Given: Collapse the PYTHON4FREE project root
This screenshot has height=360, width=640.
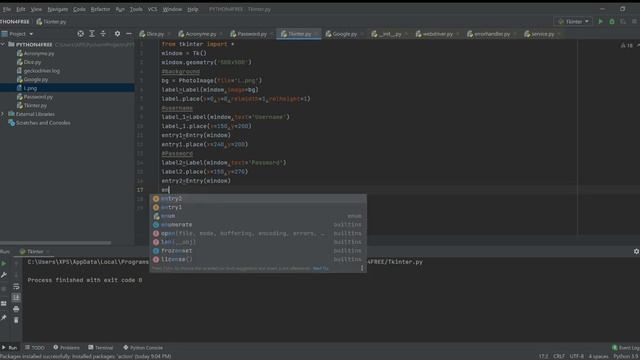Looking at the screenshot, I should 3,44.
